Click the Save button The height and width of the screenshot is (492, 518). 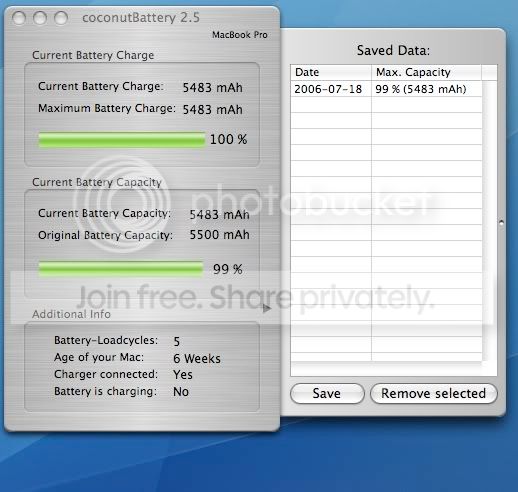coord(327,393)
